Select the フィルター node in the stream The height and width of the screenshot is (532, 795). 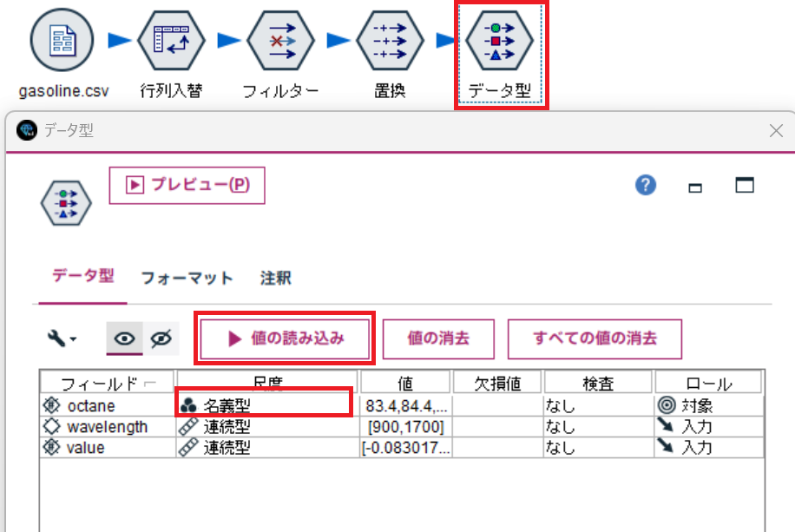pos(280,39)
